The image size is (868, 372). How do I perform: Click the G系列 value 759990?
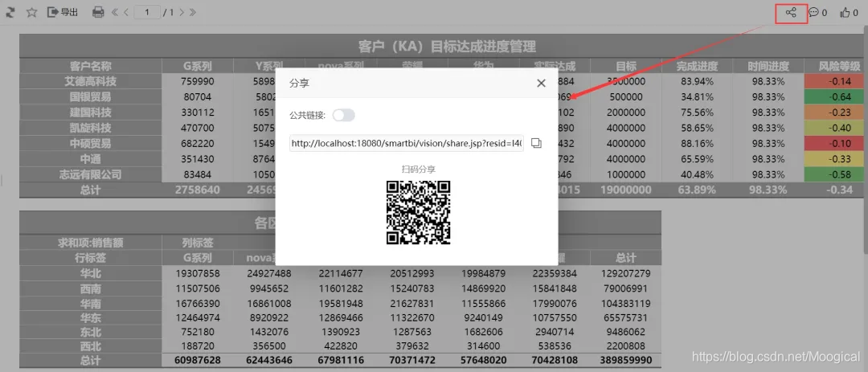click(x=198, y=81)
